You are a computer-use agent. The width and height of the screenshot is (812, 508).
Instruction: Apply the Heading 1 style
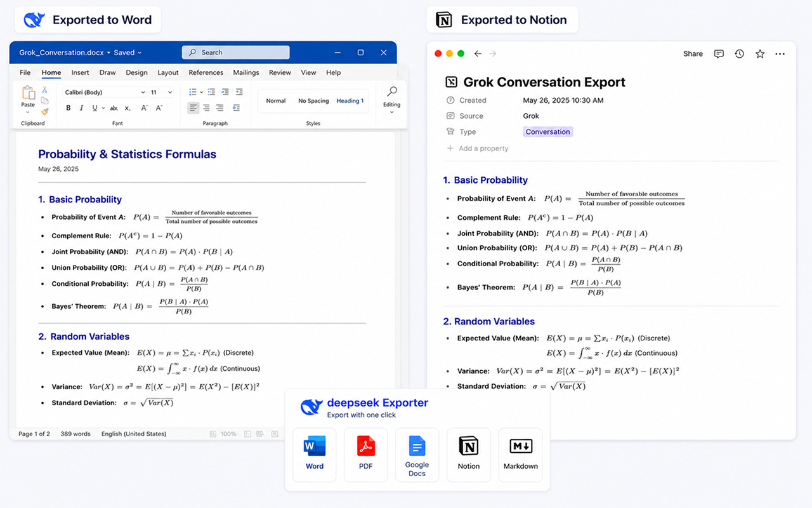[350, 101]
